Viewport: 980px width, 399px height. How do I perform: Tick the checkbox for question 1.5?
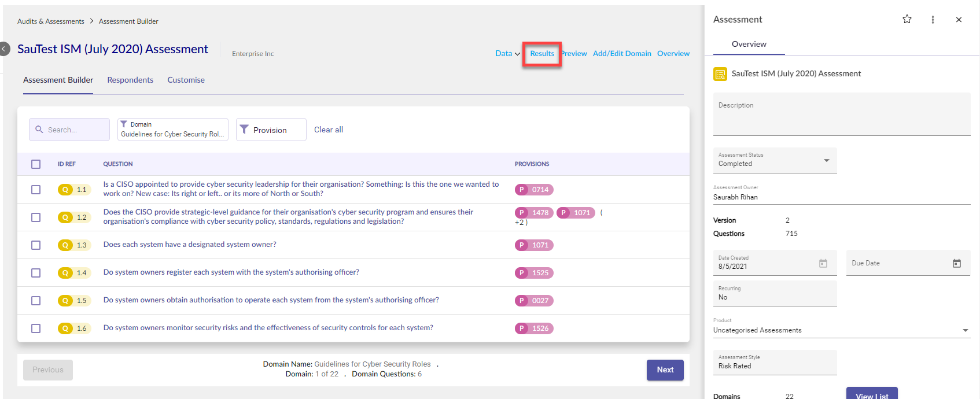(36, 301)
